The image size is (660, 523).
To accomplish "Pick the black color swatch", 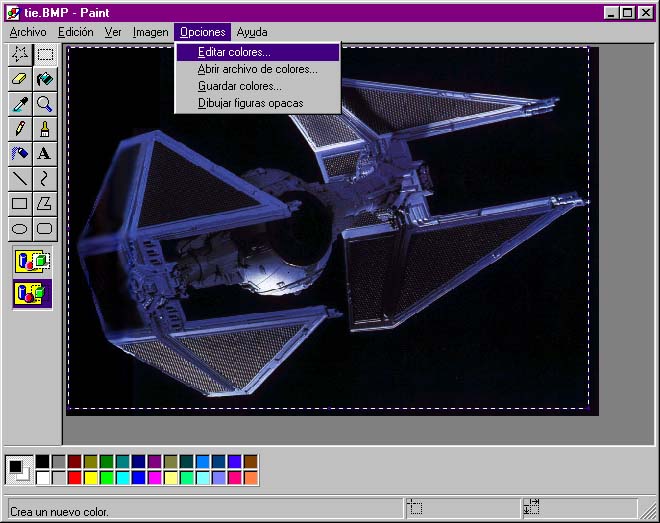I will 43,462.
